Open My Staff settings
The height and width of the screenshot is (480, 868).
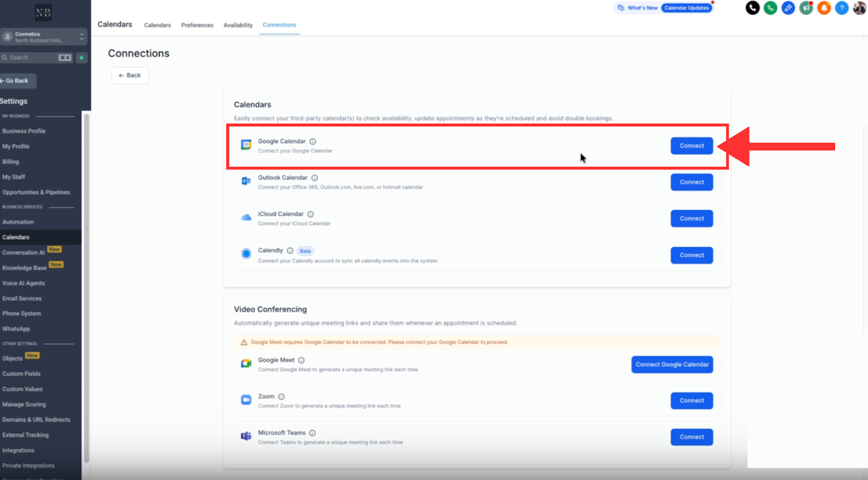14,177
